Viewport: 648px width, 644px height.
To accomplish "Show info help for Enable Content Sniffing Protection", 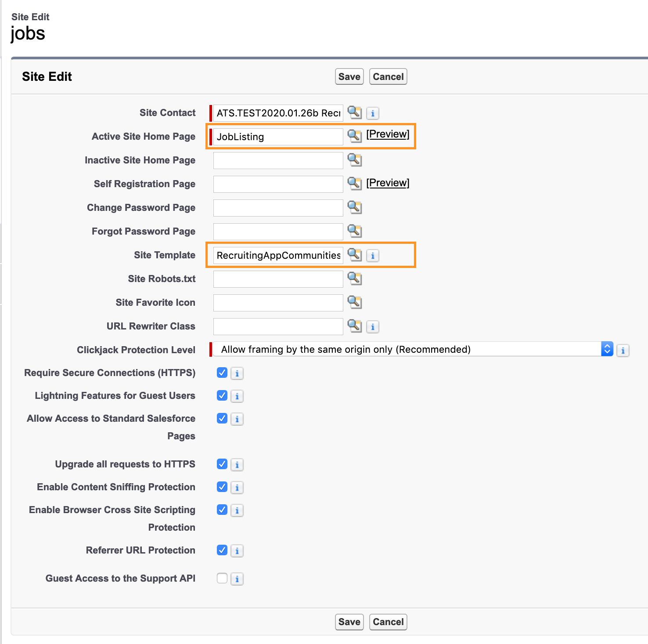I will pyautogui.click(x=237, y=488).
